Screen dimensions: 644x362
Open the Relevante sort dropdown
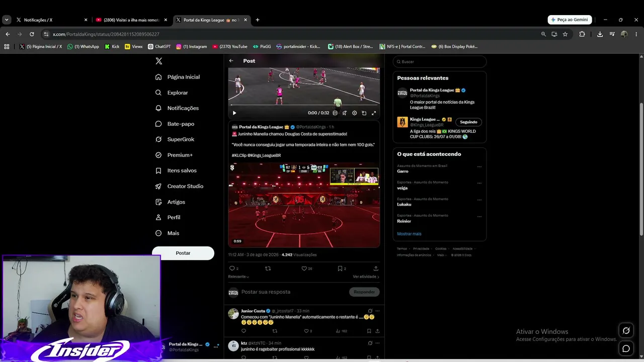pos(238,277)
